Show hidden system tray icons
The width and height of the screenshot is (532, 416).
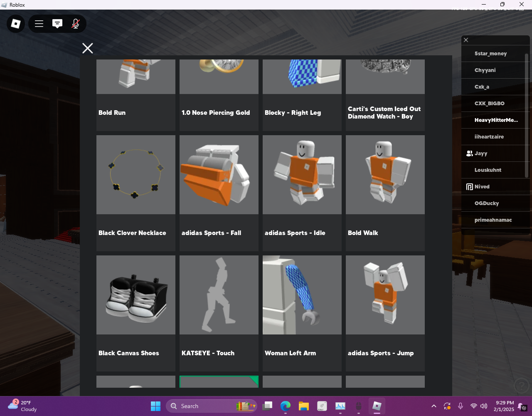point(434,406)
